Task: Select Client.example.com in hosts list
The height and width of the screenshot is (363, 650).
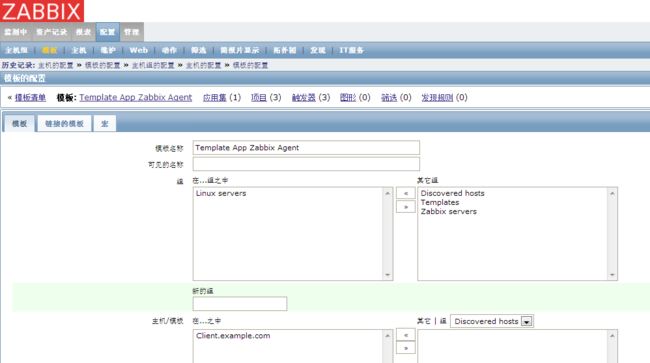Action: 233,336
